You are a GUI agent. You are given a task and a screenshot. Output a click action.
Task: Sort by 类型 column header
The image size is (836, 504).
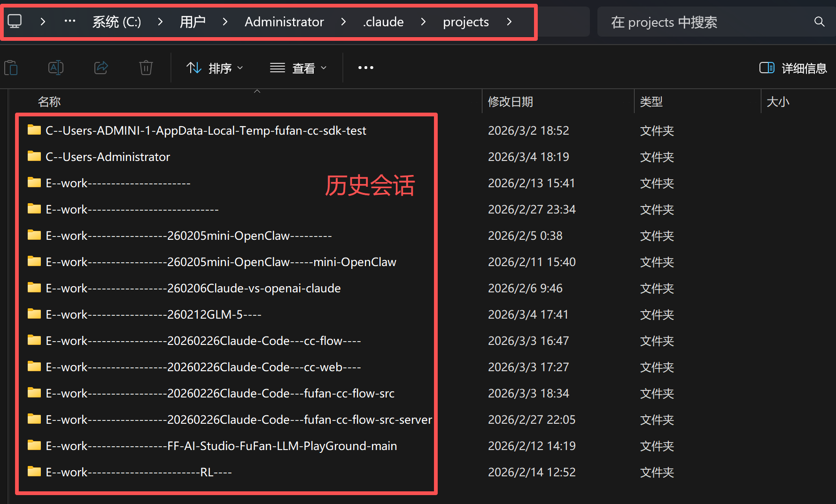(x=651, y=102)
